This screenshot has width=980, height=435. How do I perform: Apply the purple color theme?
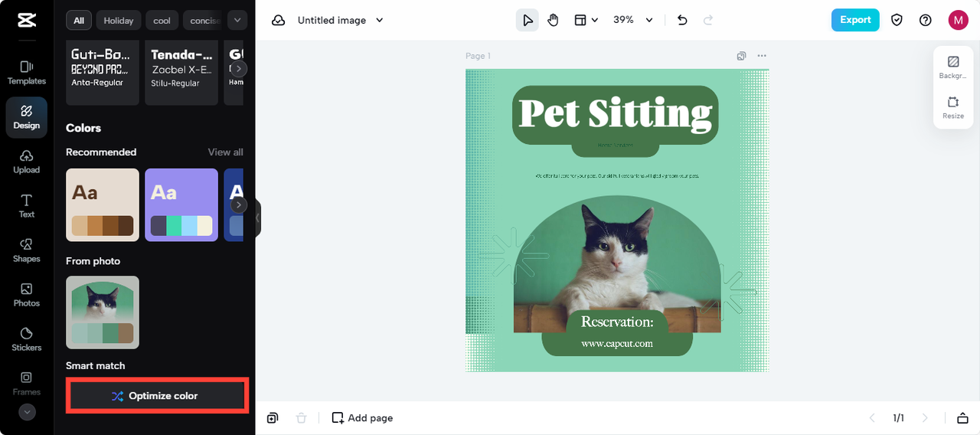click(x=181, y=205)
